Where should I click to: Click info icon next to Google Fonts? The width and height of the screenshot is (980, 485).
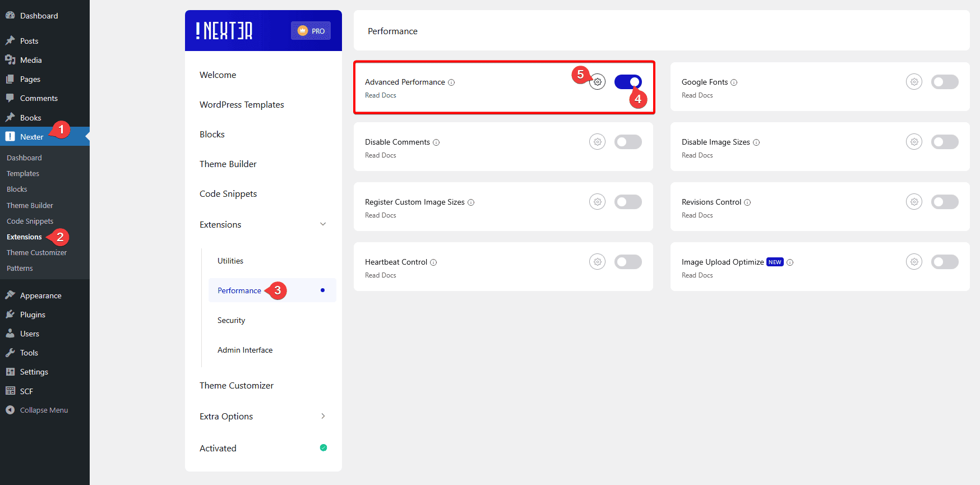(x=734, y=82)
